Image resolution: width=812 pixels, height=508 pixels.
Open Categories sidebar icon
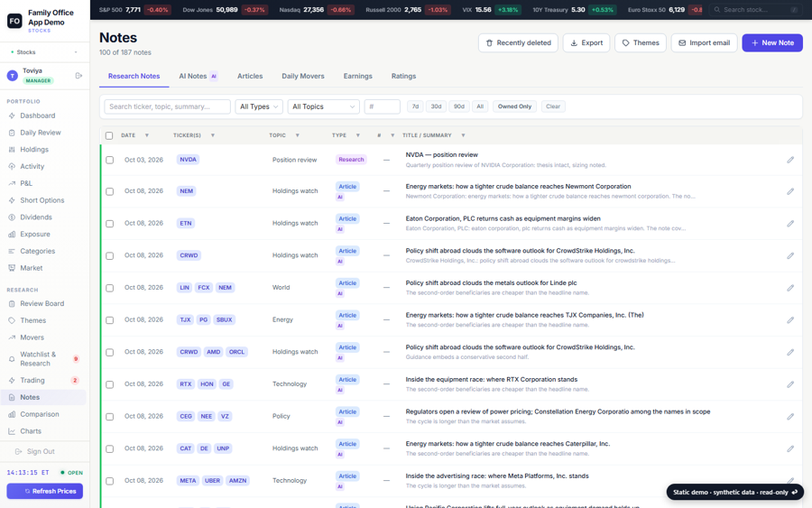(x=12, y=251)
